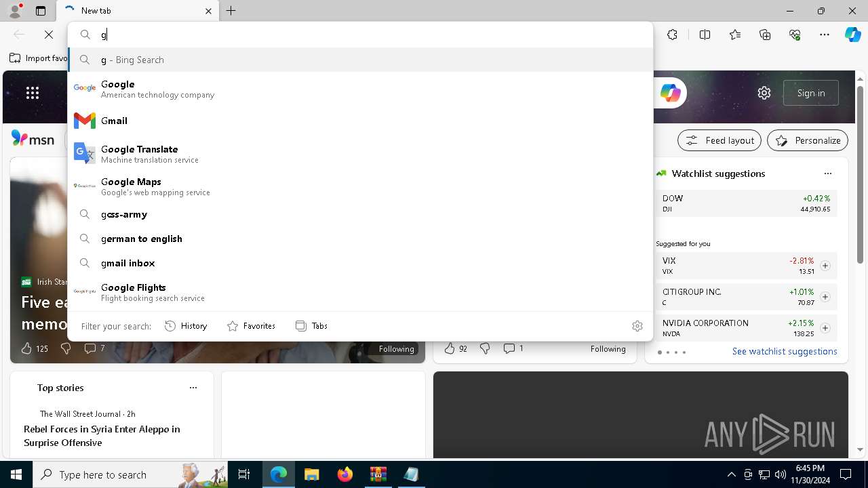Toggle the split screen icon
This screenshot has width=868, height=488.
(x=705, y=35)
